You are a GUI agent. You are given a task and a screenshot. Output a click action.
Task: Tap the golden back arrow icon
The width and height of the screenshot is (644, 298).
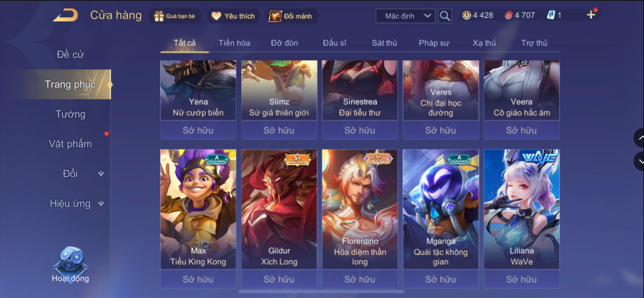pos(65,15)
